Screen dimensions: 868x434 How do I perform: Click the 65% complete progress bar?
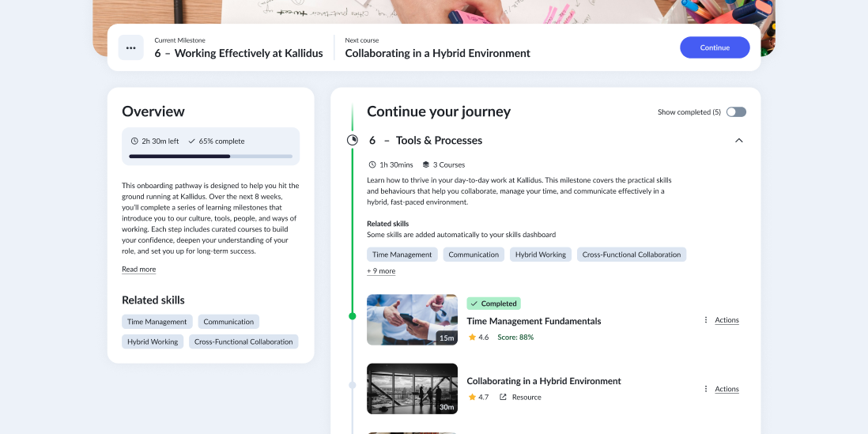pyautogui.click(x=210, y=157)
